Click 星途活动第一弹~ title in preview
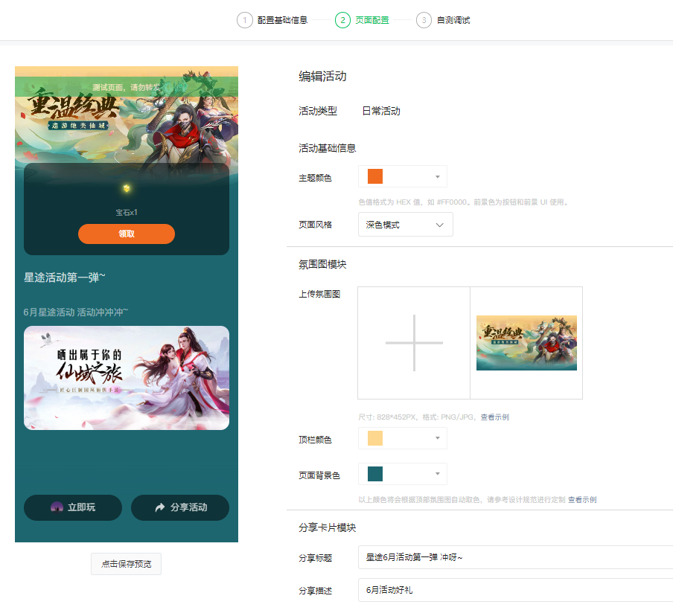Viewport: 673px width, 616px height. coord(64,277)
